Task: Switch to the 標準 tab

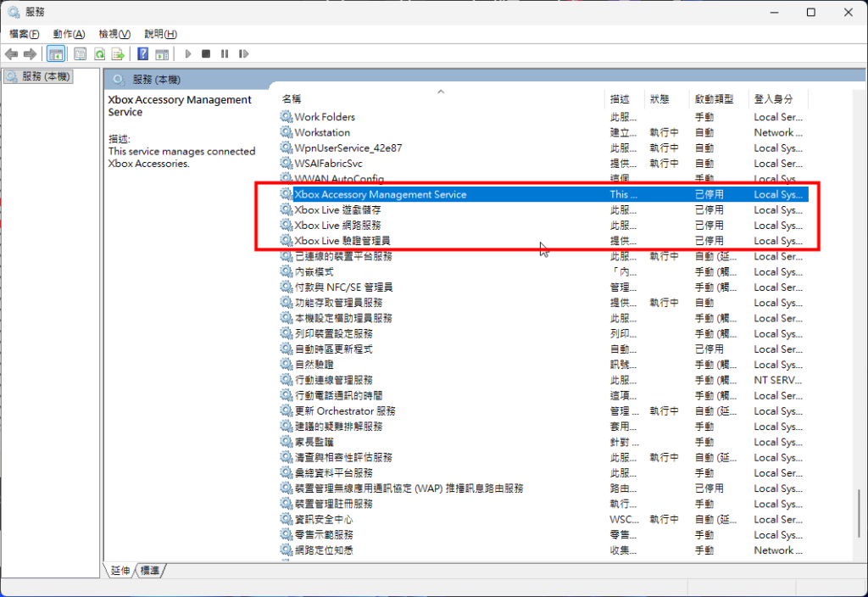Action: 150,571
